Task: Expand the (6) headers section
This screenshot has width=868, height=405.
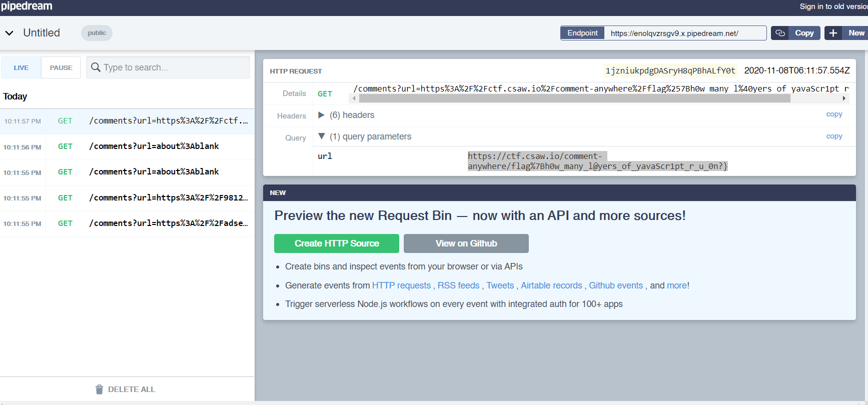Action: [322, 115]
